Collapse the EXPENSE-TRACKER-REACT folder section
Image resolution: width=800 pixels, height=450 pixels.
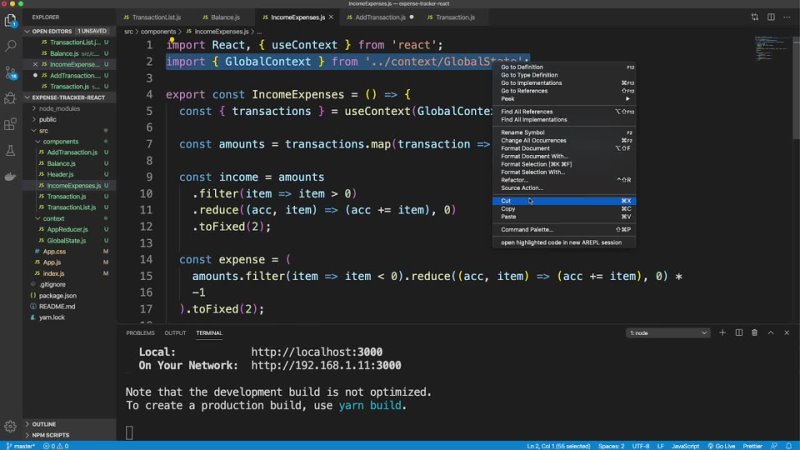[x=69, y=97]
